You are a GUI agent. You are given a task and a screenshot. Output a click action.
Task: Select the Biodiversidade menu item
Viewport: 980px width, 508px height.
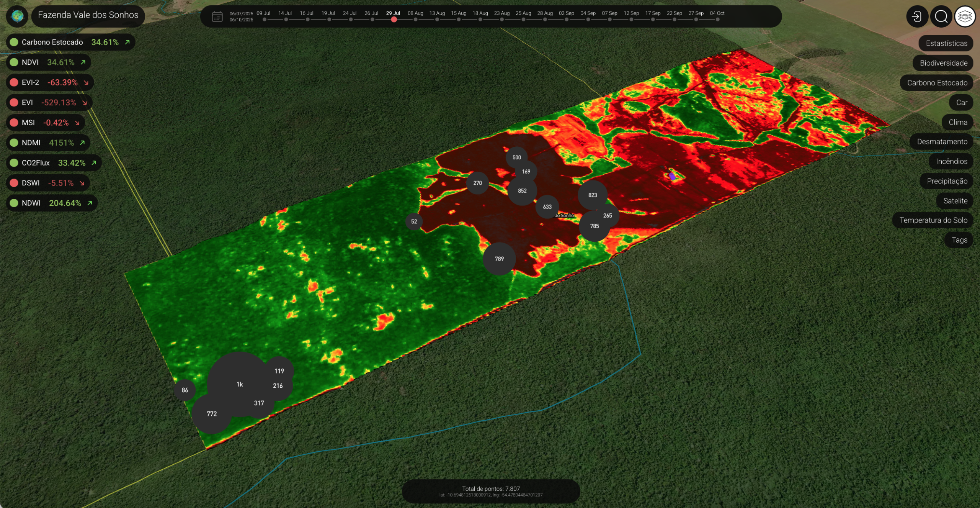[x=942, y=63]
